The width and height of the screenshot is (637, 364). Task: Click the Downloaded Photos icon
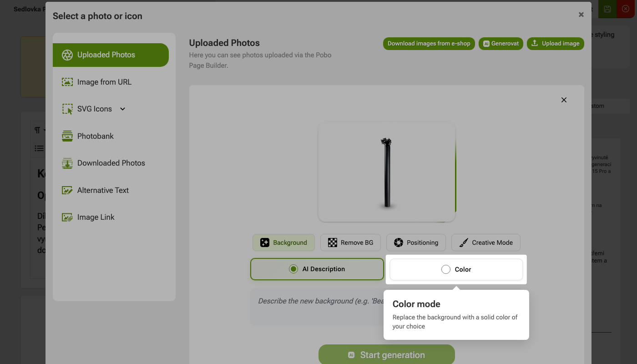coord(67,163)
